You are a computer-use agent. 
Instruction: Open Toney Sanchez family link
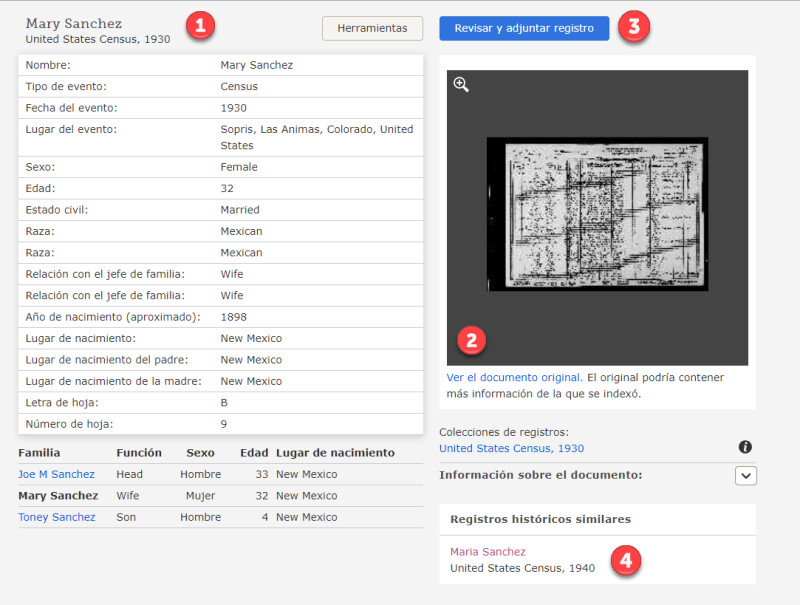57,517
